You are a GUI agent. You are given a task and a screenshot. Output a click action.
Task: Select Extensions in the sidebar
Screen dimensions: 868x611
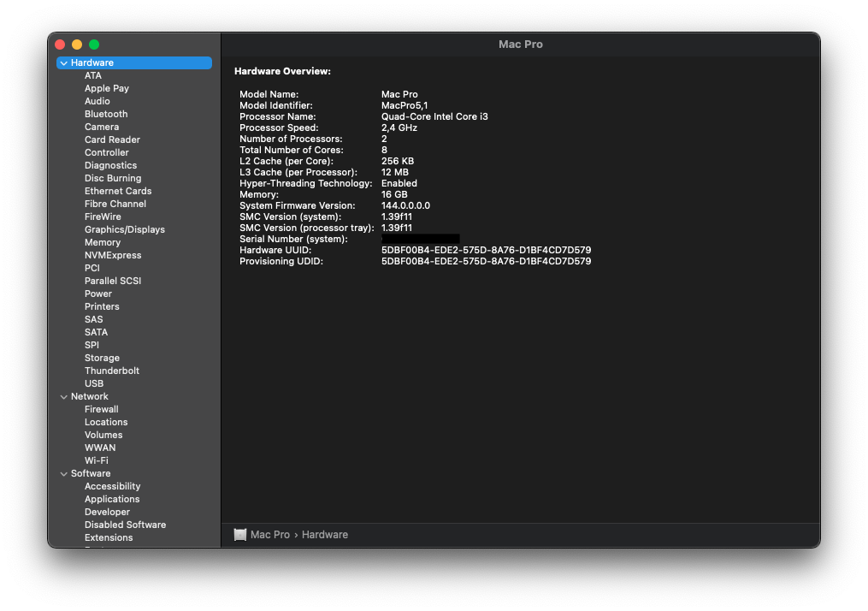[109, 537]
